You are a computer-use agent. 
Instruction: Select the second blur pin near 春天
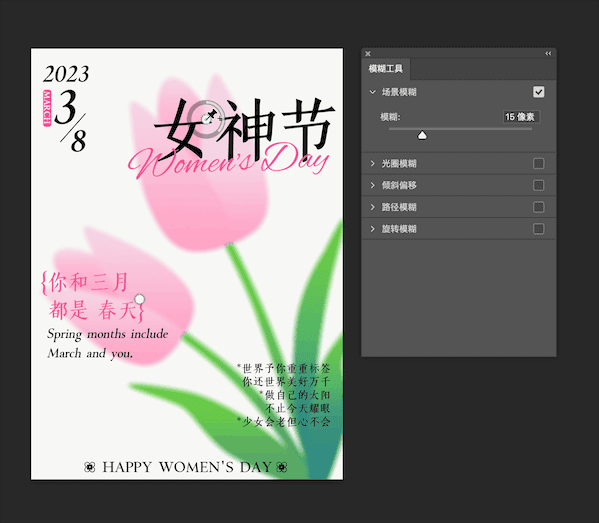pos(140,299)
